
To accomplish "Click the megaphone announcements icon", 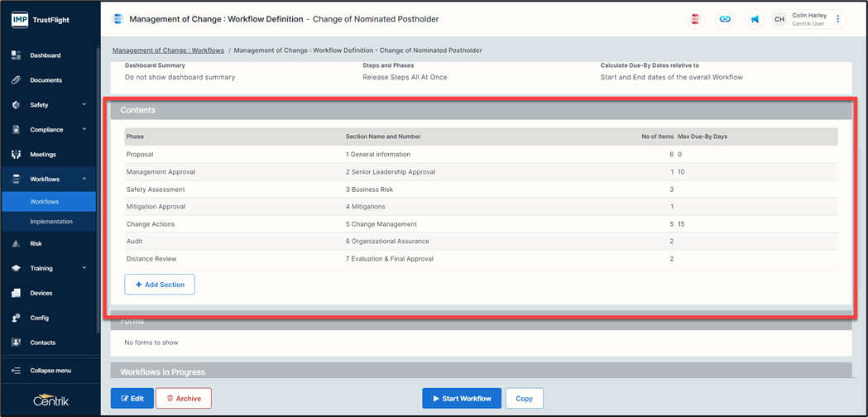I will 754,19.
